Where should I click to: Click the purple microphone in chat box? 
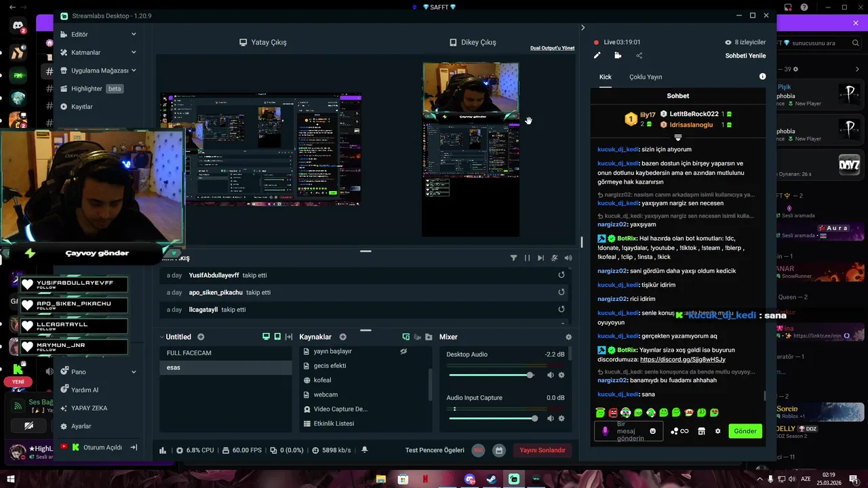[606, 431]
